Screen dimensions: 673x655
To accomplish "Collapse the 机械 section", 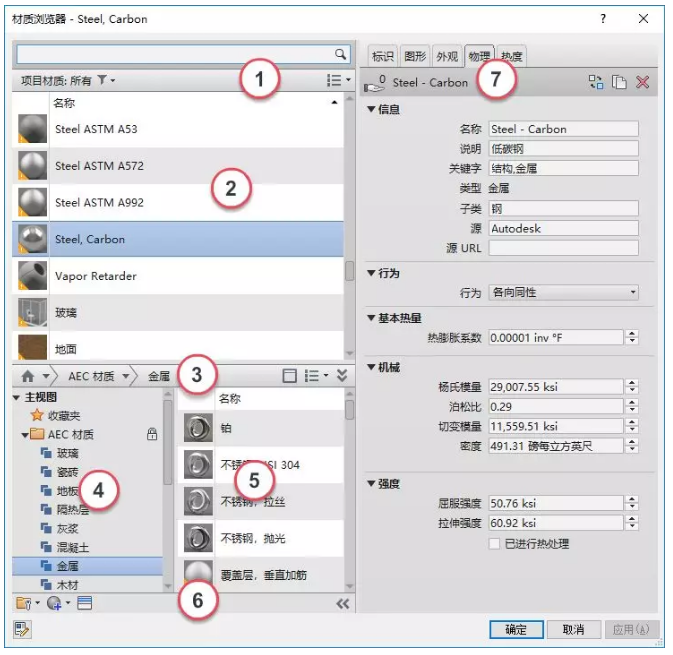I will tap(371, 367).
